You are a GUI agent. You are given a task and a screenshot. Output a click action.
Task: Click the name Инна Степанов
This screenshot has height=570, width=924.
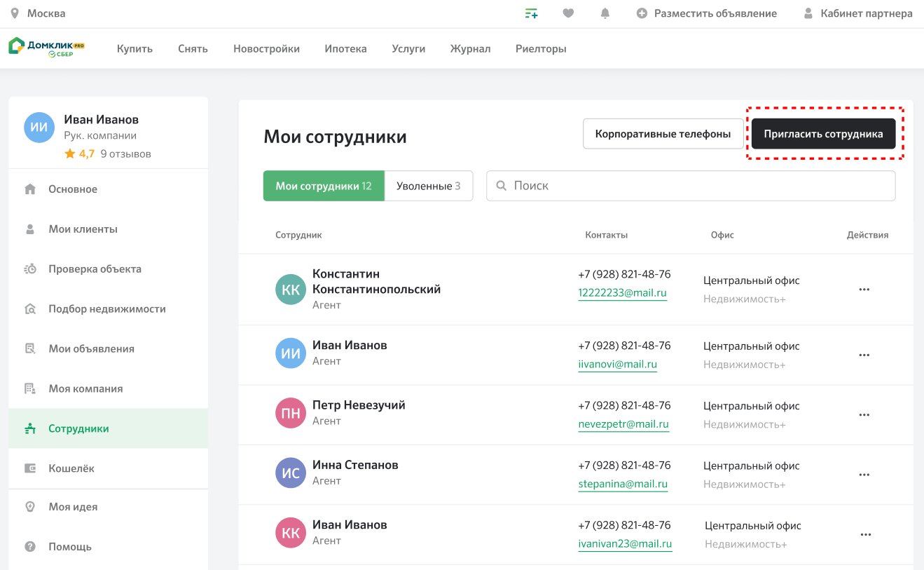(x=355, y=465)
